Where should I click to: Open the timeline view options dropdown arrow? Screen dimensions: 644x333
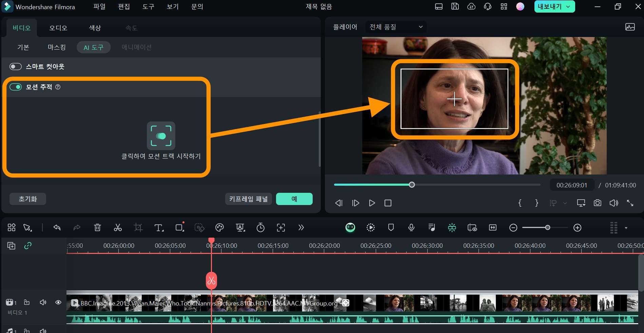(626, 228)
